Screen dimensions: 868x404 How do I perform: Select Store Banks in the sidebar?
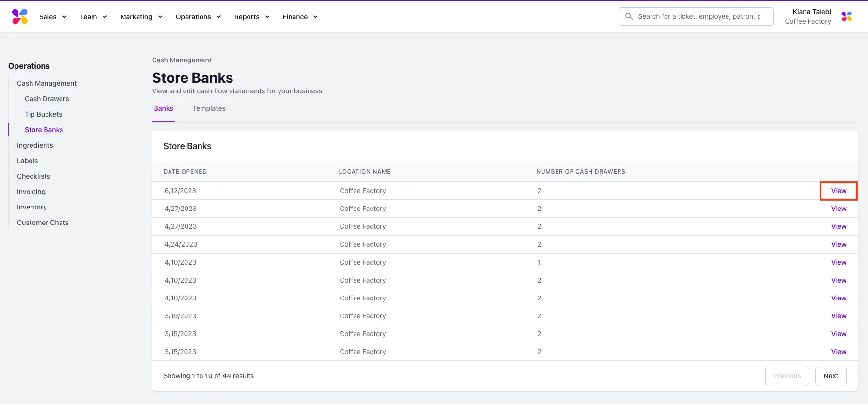coord(44,130)
